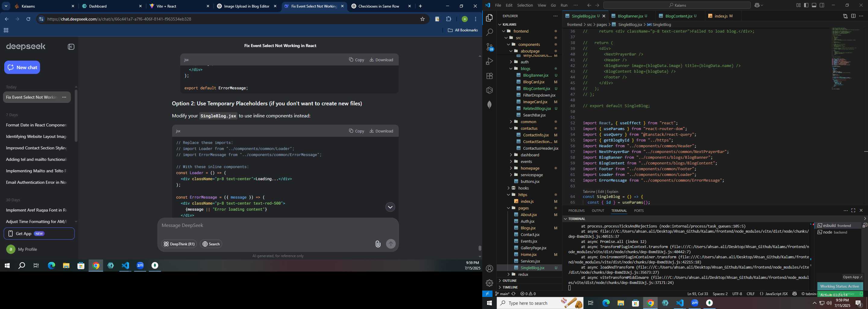Click the Windows Type here to search box
The height and width of the screenshot is (309, 868).
540,303
